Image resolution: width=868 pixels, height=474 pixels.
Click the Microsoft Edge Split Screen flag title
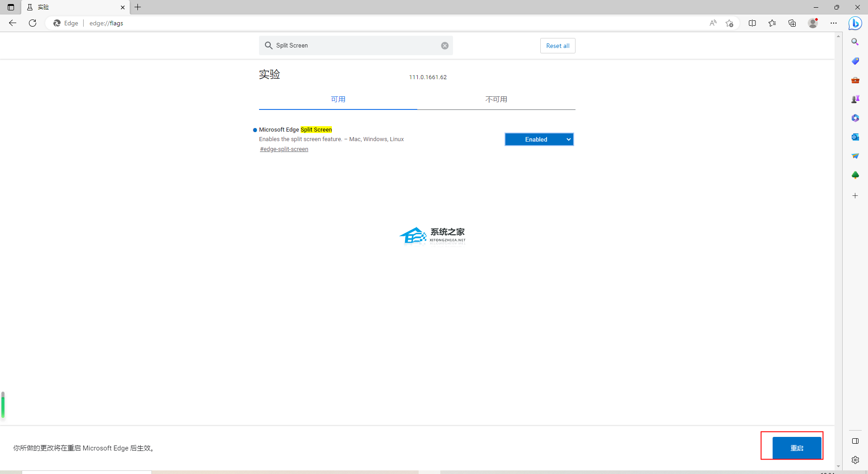point(295,130)
